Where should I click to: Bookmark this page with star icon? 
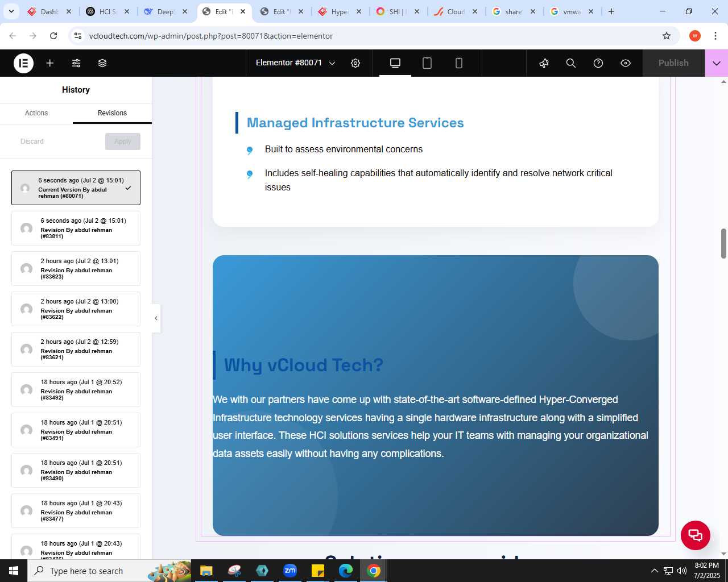point(667,36)
